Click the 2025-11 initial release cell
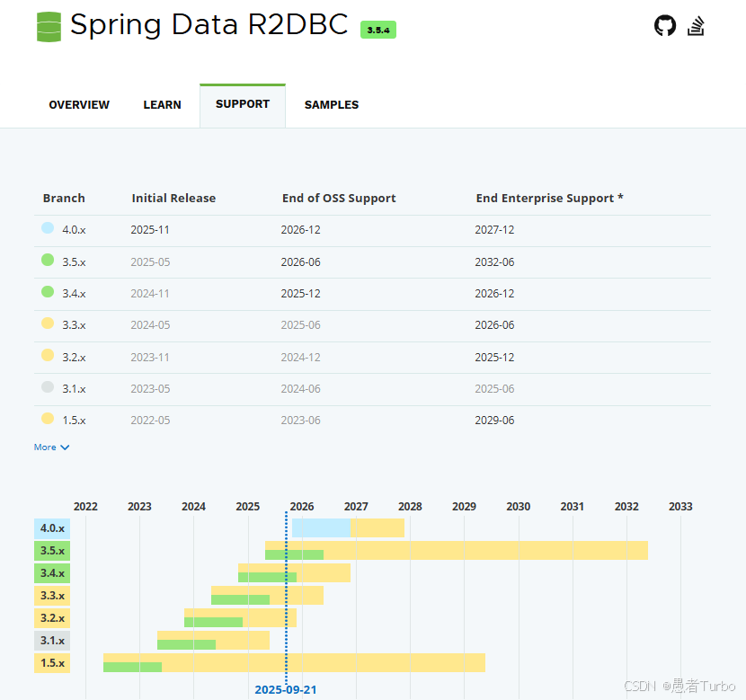 click(x=150, y=230)
